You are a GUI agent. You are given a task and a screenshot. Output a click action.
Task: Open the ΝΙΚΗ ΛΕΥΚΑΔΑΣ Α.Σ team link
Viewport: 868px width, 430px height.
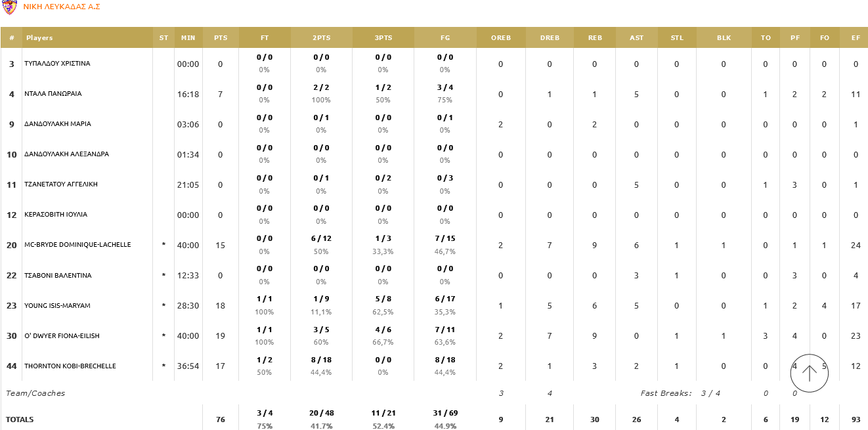coord(62,7)
